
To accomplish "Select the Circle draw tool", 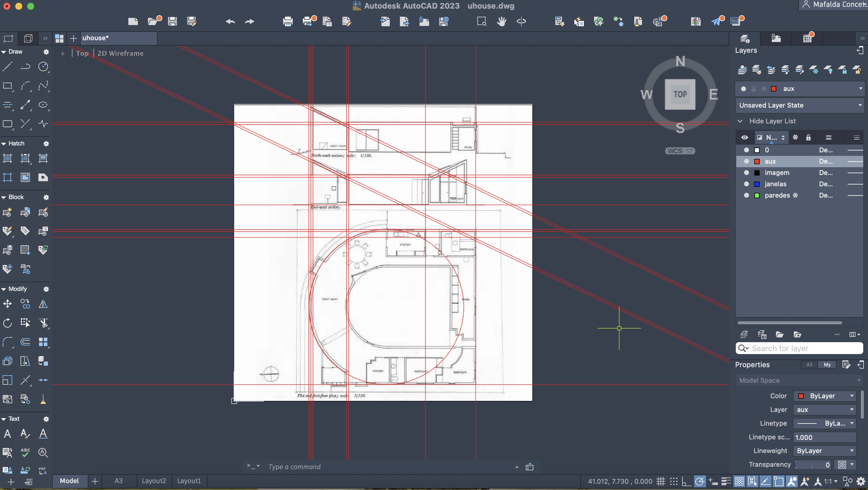I will click(x=43, y=67).
